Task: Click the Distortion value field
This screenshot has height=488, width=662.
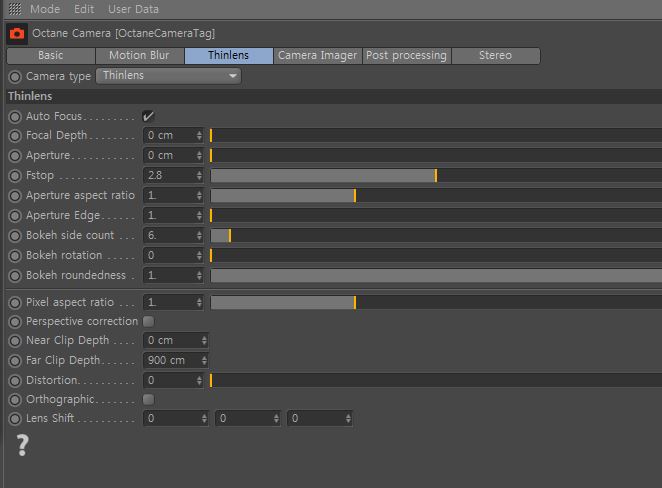Action: point(174,380)
